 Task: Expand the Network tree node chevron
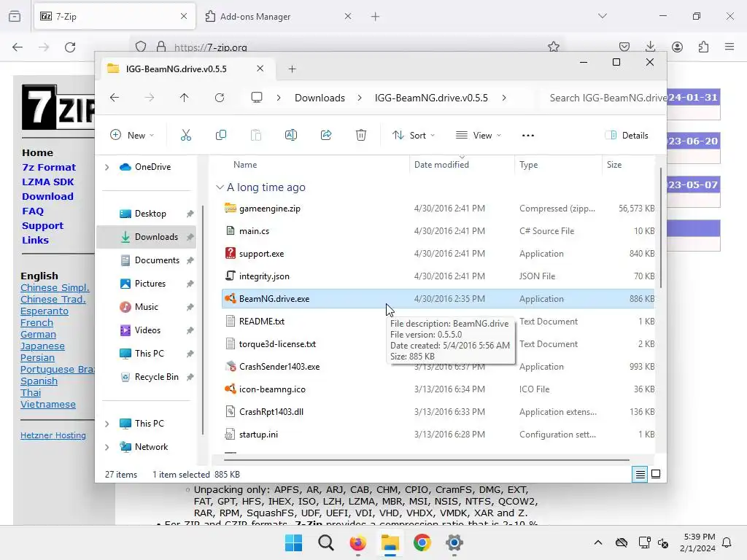coord(107,447)
